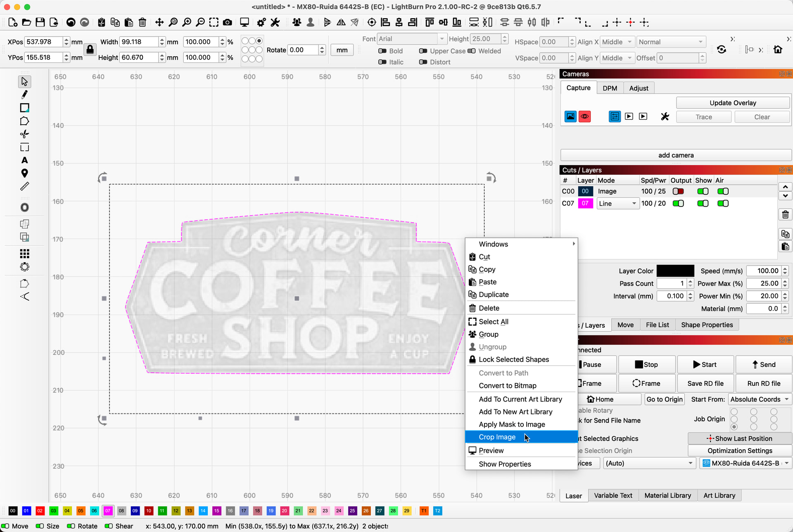The height and width of the screenshot is (532, 793).
Task: Open the Start From Absolute Coords dropdown
Action: click(759, 399)
